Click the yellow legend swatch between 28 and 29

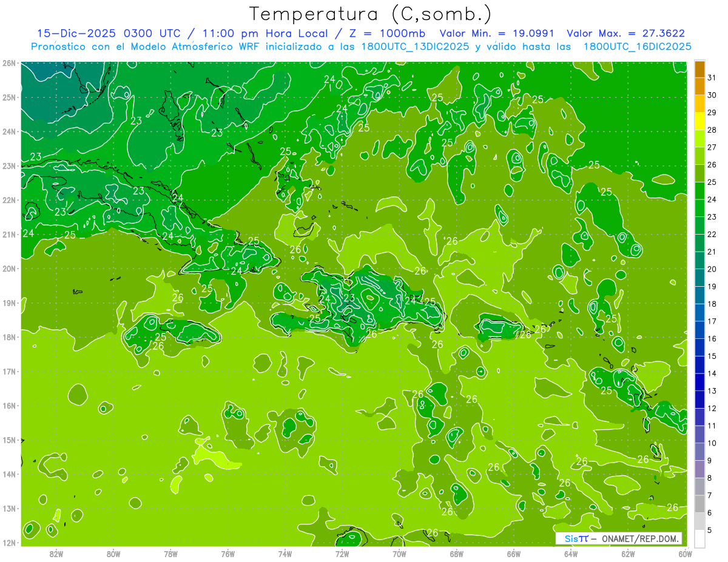coord(699,121)
